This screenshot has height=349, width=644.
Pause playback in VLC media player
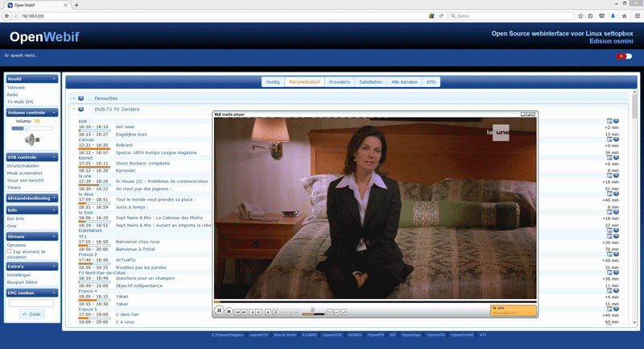(219, 311)
